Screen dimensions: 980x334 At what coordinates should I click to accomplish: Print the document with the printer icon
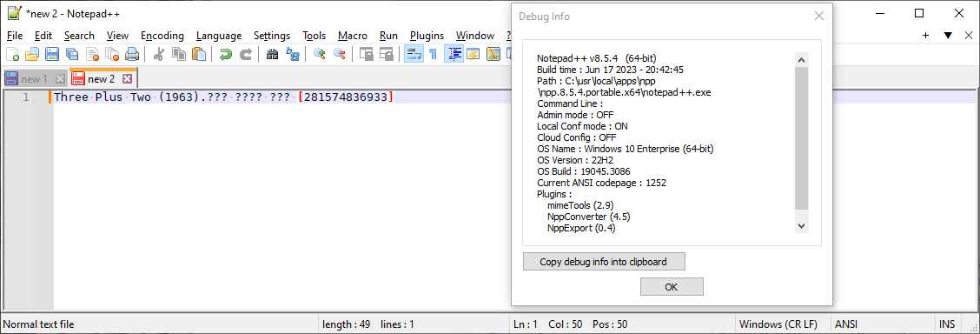132,55
